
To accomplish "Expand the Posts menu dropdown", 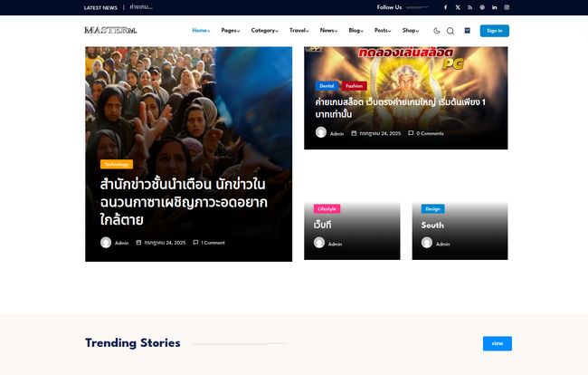I will (x=383, y=31).
